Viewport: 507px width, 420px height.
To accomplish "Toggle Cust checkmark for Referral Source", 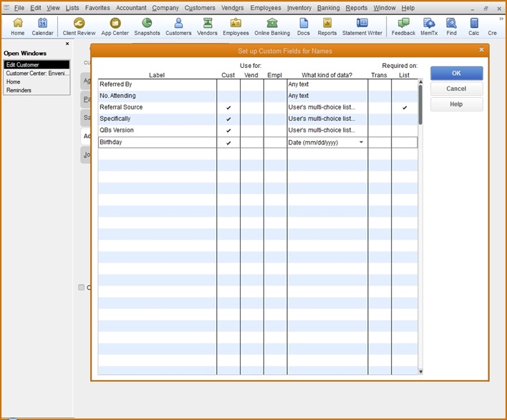I will (228, 107).
